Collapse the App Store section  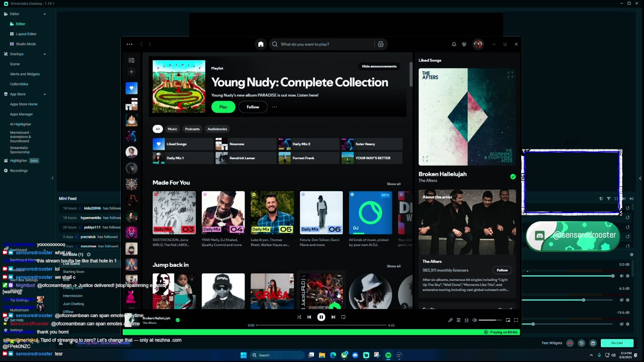click(x=44, y=94)
